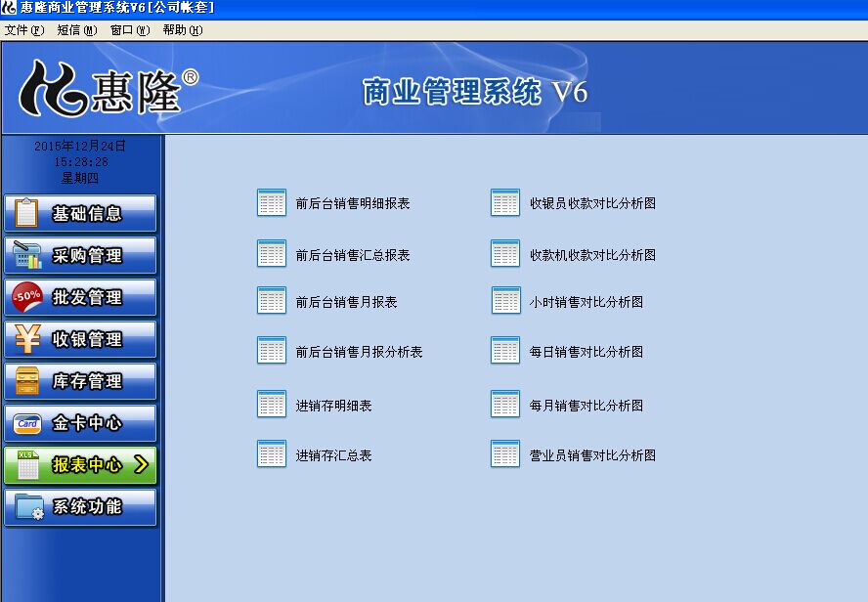Open the 前后台销售月报分析表 link
The image size is (868, 602).
tap(360, 352)
